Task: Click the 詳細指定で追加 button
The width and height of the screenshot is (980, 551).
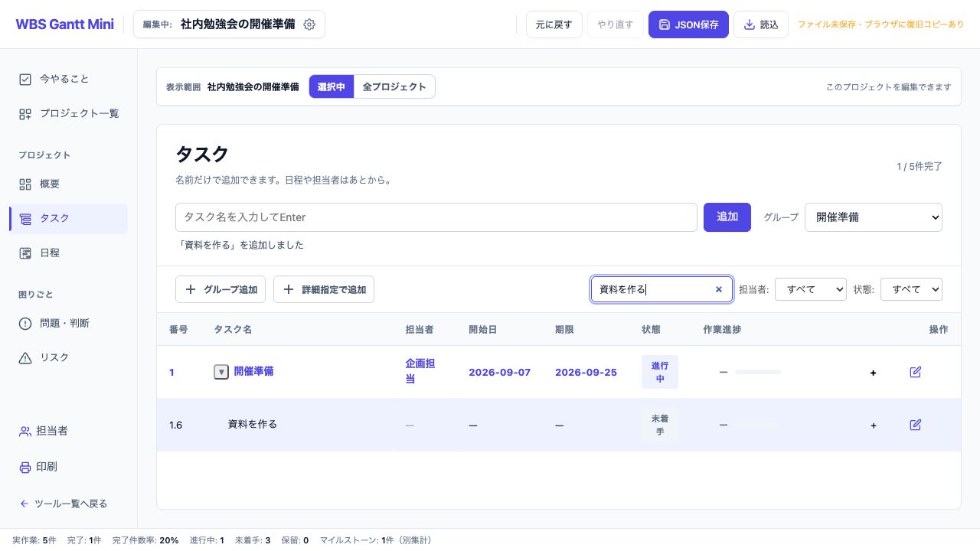Action: (x=324, y=289)
